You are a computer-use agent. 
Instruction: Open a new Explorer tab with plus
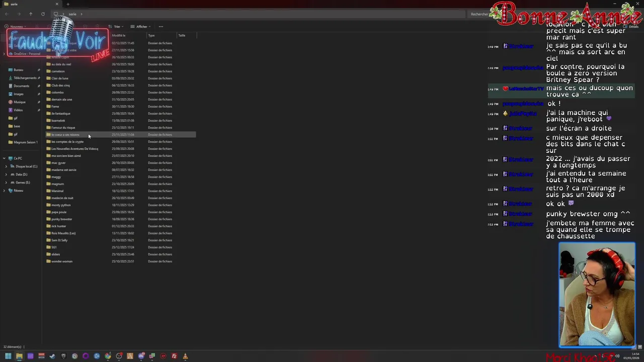pyautogui.click(x=68, y=4)
